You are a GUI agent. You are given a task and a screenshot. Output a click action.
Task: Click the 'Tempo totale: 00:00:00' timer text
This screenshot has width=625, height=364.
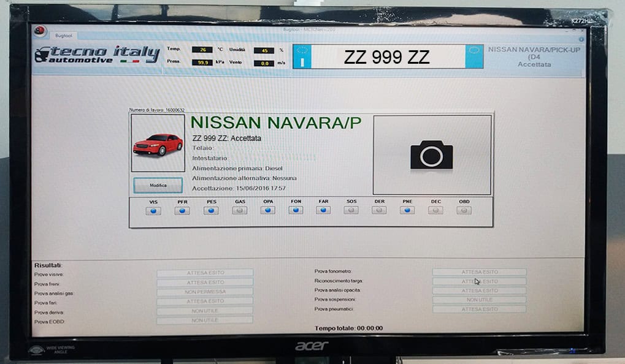[x=349, y=328]
